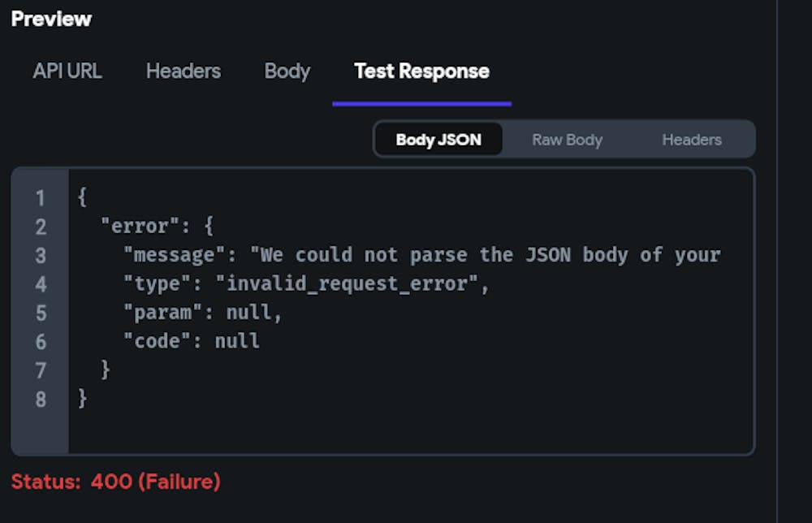This screenshot has height=523, width=812.
Task: Open the API URL tab
Action: 67,71
